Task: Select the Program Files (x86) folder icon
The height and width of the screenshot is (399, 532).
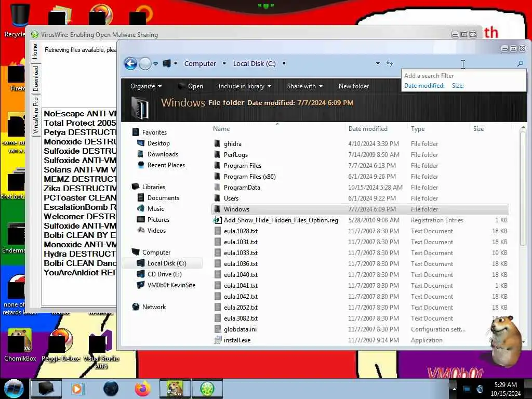Action: [x=218, y=177]
